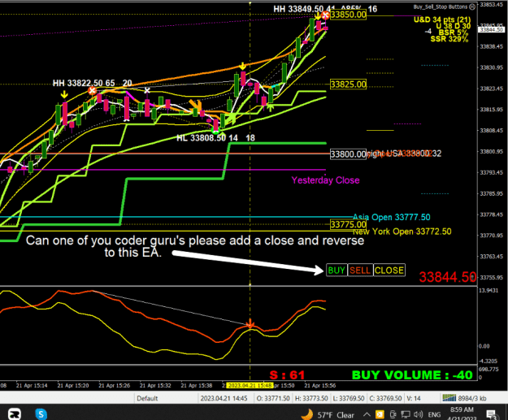The image size is (508, 420).
Task: Click the red SELL button
Action: click(360, 270)
